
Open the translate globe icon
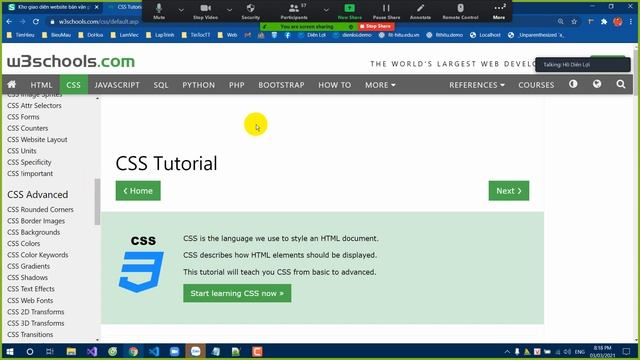point(597,84)
